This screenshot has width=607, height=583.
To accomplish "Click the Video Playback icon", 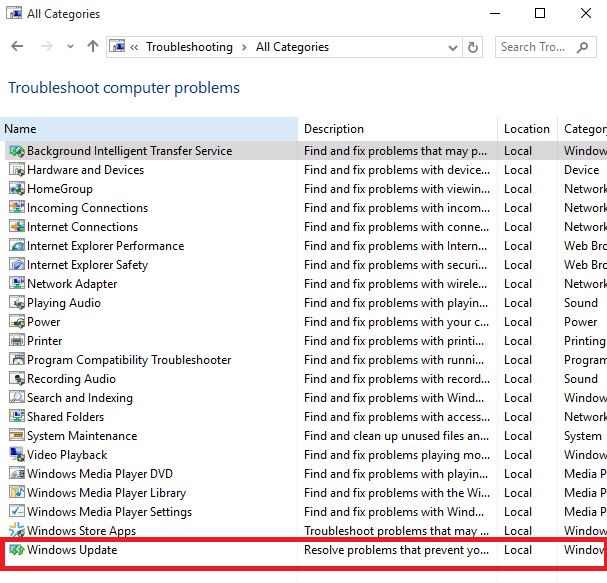I will click(17, 454).
